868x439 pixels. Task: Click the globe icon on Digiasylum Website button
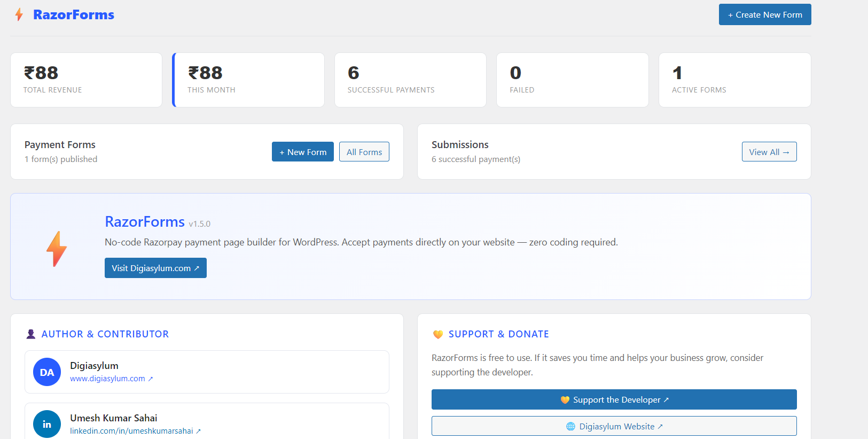tap(570, 426)
